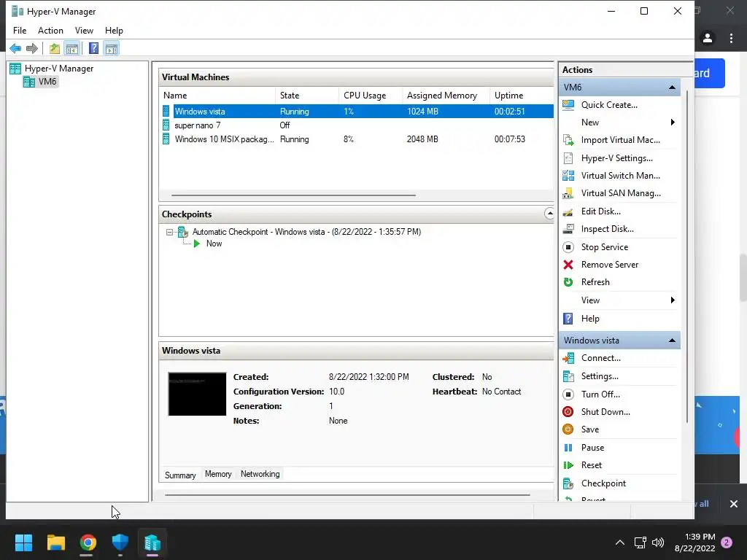Sort virtual machines by Name column
Viewport: 747px width, 560px height.
[217, 96]
